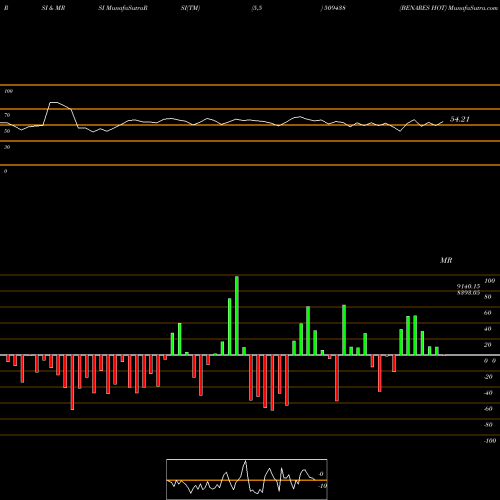500x500 pixels.
Task: Click the RSI axis label 100 on left
Action: [8, 91]
